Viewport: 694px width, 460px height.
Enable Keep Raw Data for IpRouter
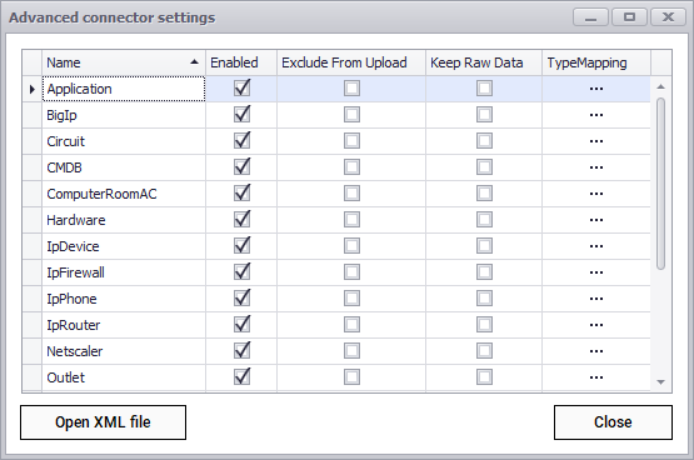[484, 325]
